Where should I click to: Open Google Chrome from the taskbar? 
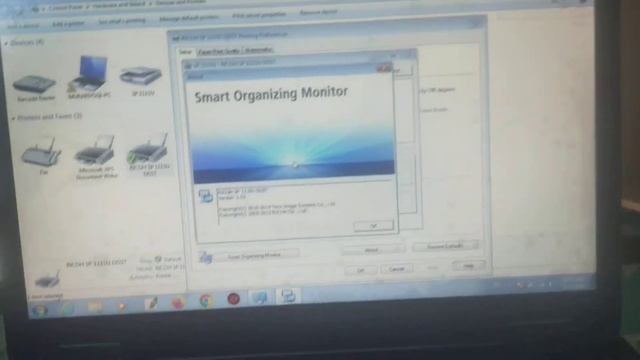[x=206, y=301]
